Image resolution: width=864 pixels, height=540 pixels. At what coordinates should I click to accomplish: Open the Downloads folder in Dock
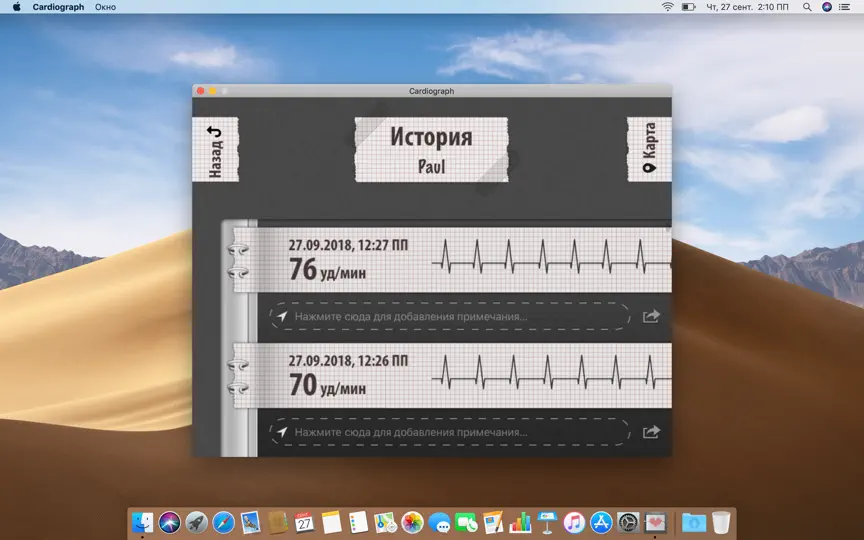[x=694, y=521]
